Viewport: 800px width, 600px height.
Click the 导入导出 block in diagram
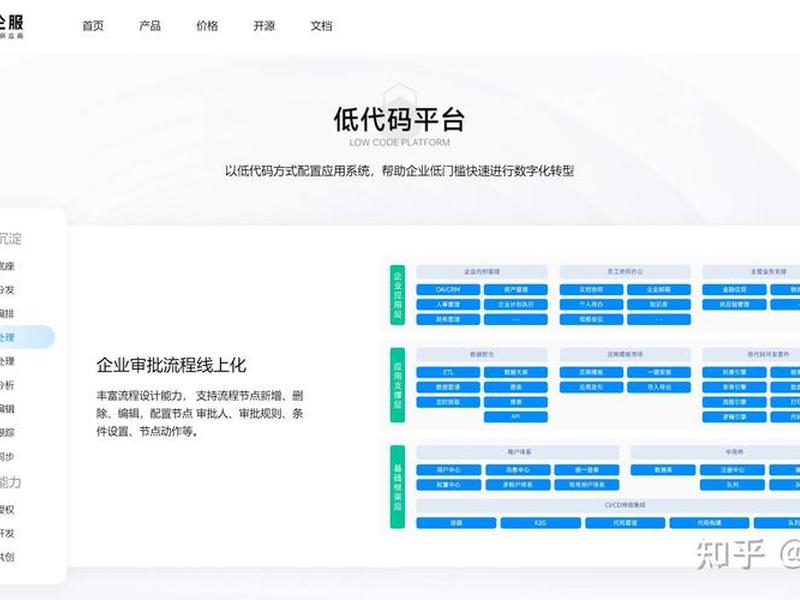659,387
